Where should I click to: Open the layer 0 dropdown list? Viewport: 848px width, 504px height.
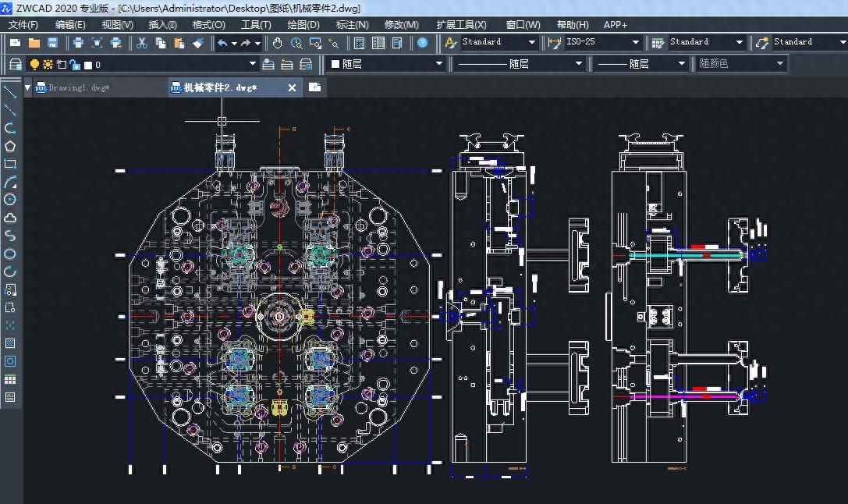tap(252, 64)
